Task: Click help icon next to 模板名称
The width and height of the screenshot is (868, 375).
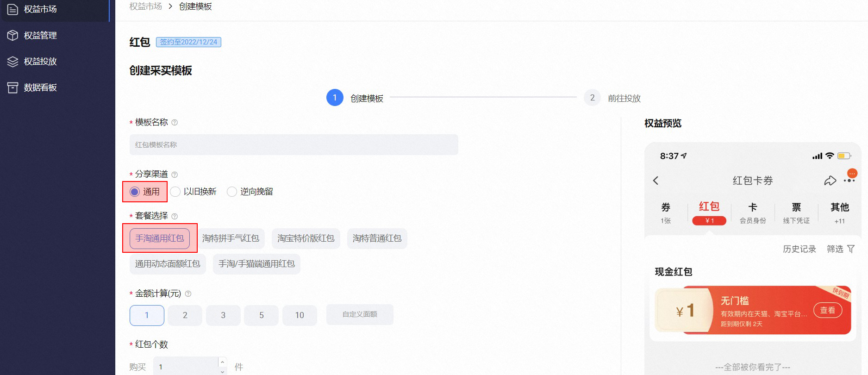Action: click(x=175, y=123)
